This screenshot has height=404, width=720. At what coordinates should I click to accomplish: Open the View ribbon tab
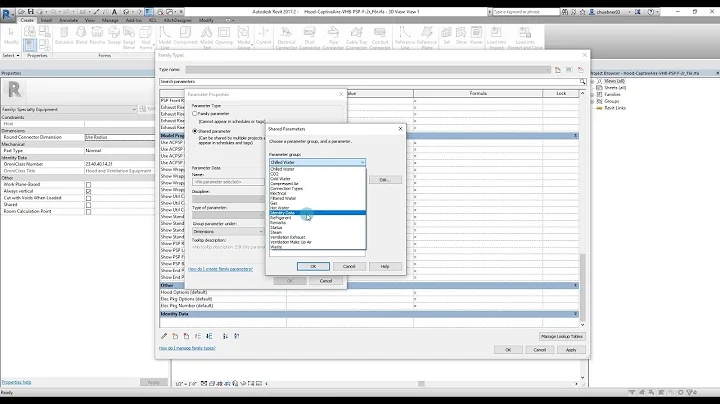pyautogui.click(x=90, y=20)
